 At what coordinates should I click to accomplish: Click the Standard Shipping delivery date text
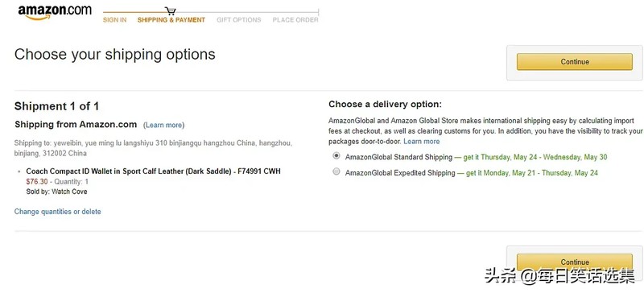535,157
